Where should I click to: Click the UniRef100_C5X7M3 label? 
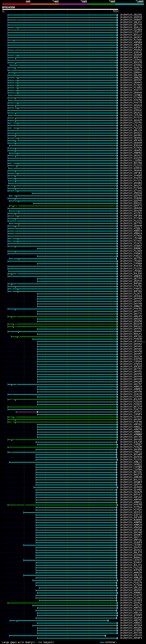coord(131,123)
